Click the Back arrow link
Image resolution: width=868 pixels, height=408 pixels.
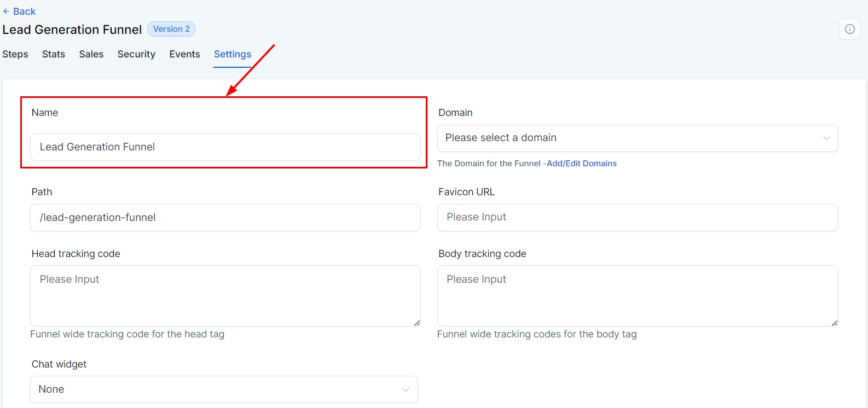pos(19,11)
